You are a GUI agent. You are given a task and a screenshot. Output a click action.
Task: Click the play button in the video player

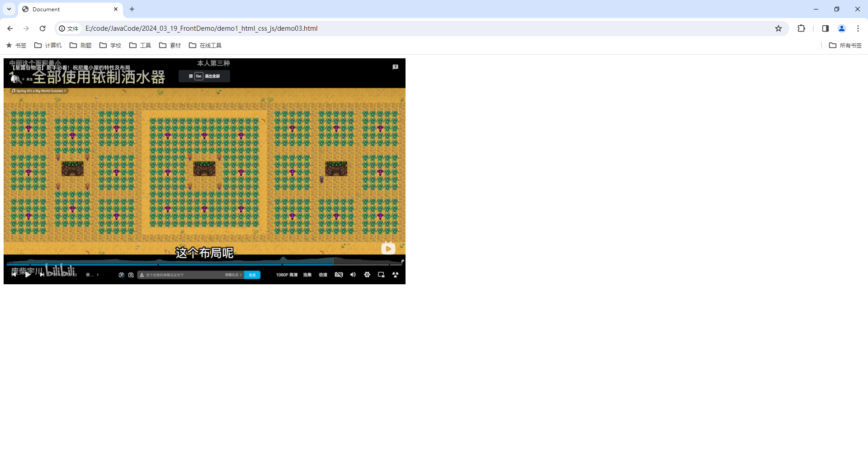(x=28, y=274)
